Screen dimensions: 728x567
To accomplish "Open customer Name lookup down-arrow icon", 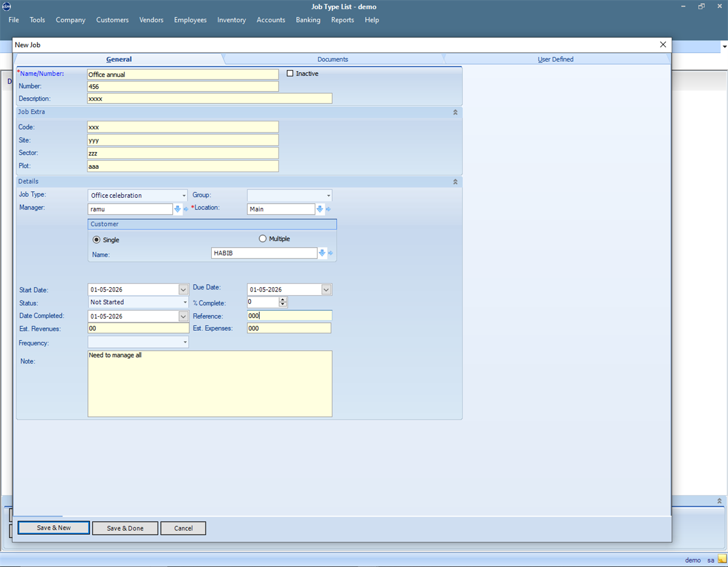I will click(x=322, y=253).
